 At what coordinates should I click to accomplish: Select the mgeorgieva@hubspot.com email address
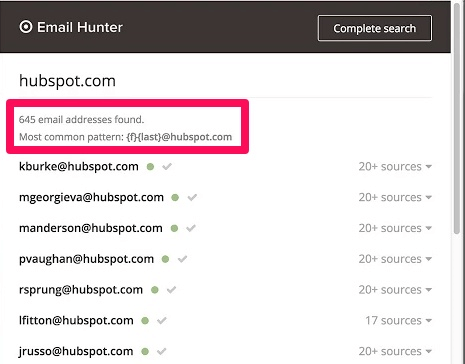[x=91, y=197]
